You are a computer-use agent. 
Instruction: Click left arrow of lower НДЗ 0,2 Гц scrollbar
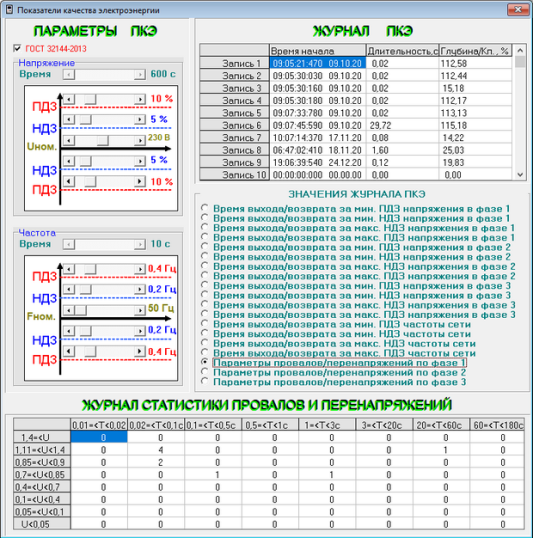[x=69, y=331]
